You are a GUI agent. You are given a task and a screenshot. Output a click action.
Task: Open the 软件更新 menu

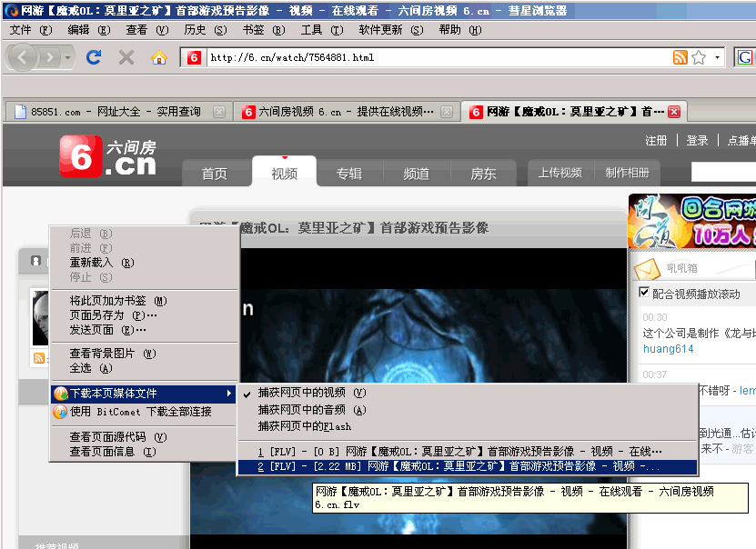391,30
